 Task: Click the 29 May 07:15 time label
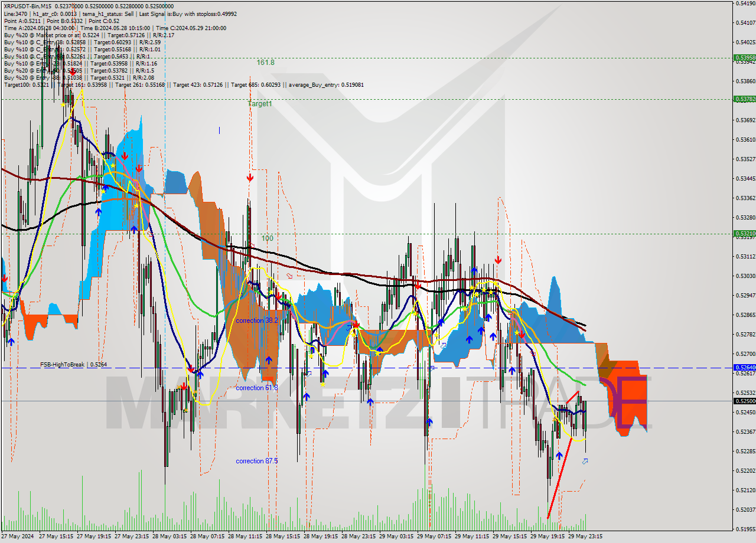click(434, 537)
